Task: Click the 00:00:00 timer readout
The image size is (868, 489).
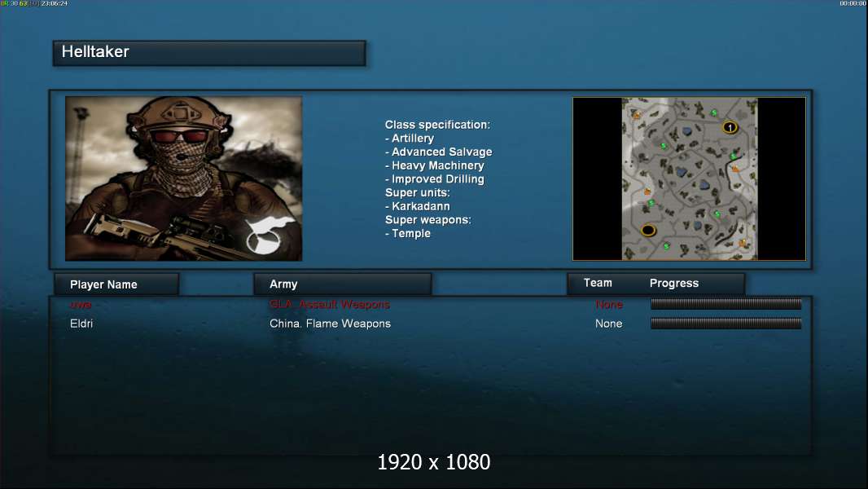Action: 853,3
